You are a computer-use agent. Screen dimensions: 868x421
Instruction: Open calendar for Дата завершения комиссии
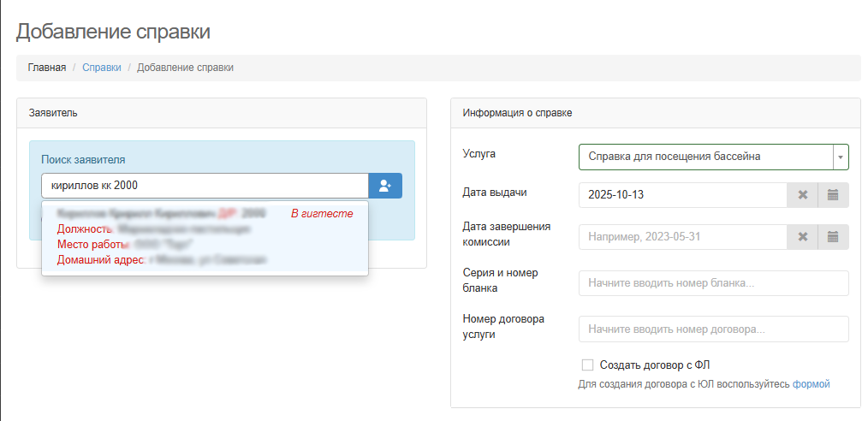click(833, 237)
